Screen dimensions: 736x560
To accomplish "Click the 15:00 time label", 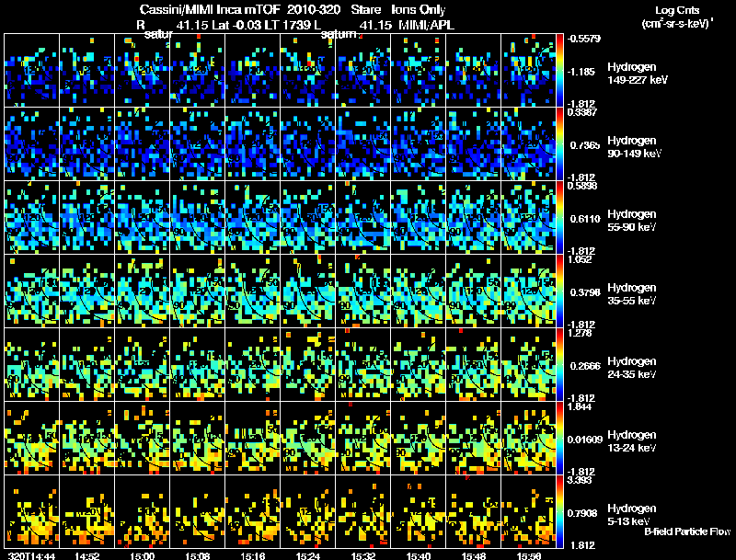I will [143, 555].
